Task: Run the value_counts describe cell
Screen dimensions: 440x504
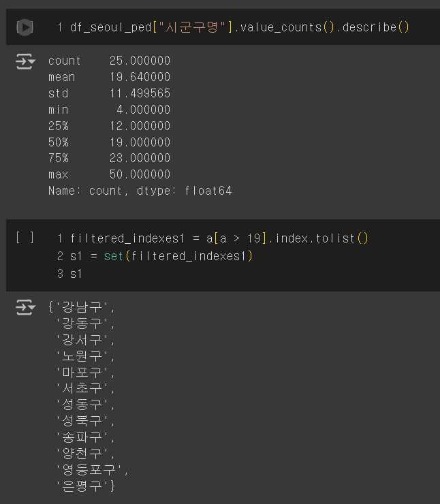Action: click(25, 27)
